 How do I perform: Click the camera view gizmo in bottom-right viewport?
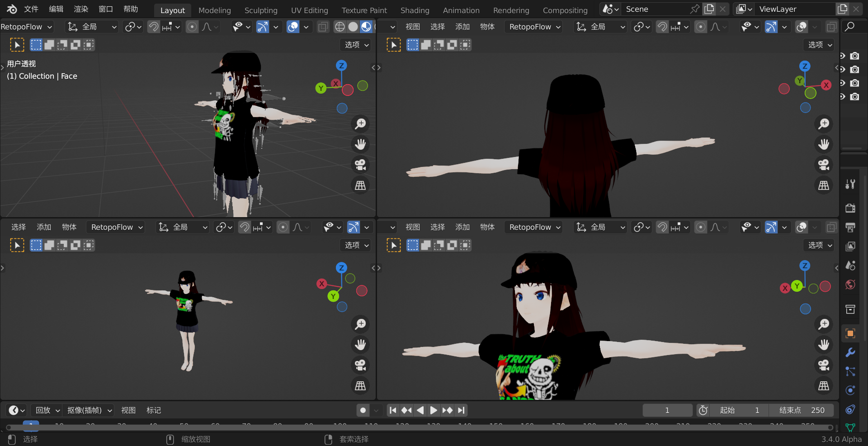tap(824, 365)
